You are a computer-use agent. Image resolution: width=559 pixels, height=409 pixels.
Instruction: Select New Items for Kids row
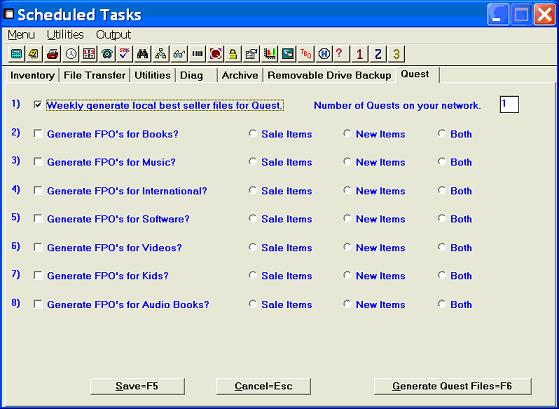(x=347, y=275)
